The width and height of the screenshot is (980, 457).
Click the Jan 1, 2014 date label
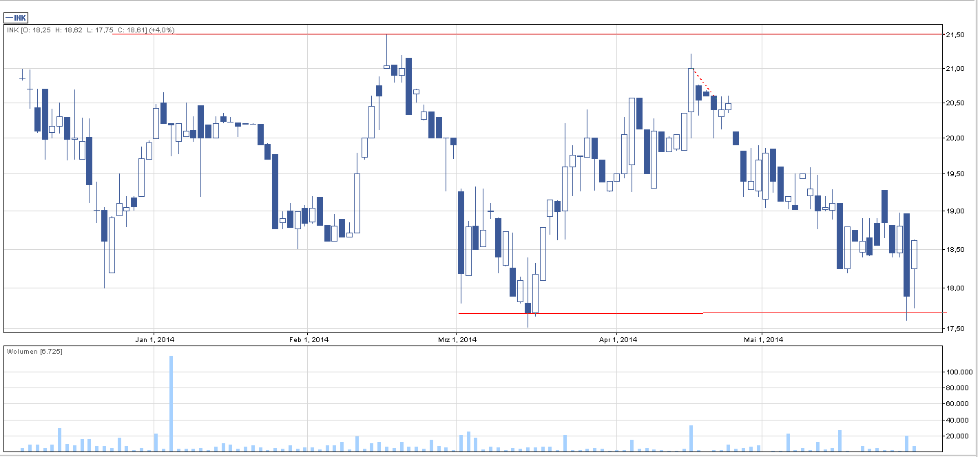pyautogui.click(x=154, y=339)
